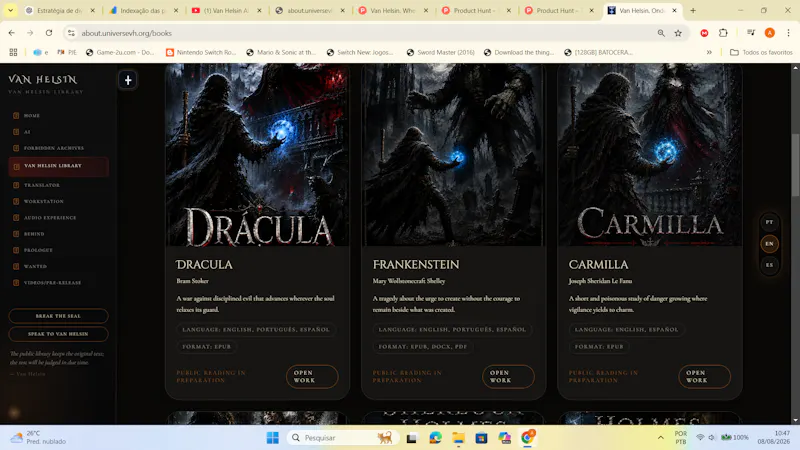This screenshot has width=800, height=450.
Task: Click the browser forward arrow
Action: (30, 33)
